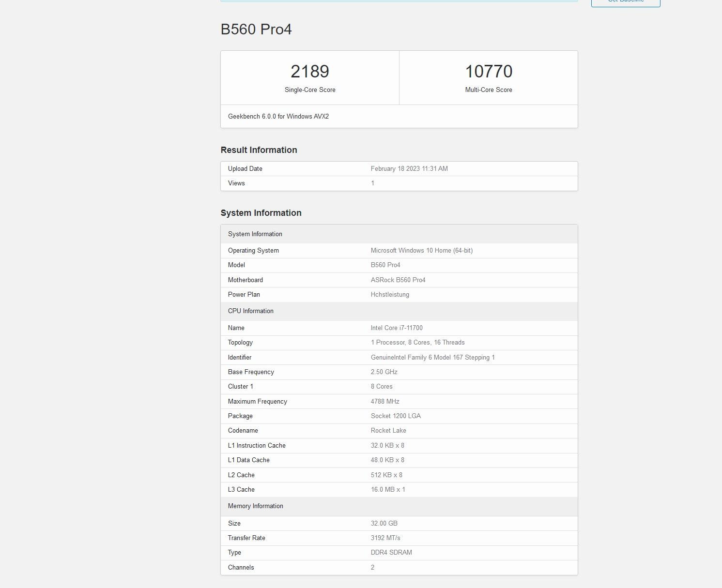Image resolution: width=722 pixels, height=588 pixels.
Task: Click the CPU Information table header
Action: coord(251,311)
